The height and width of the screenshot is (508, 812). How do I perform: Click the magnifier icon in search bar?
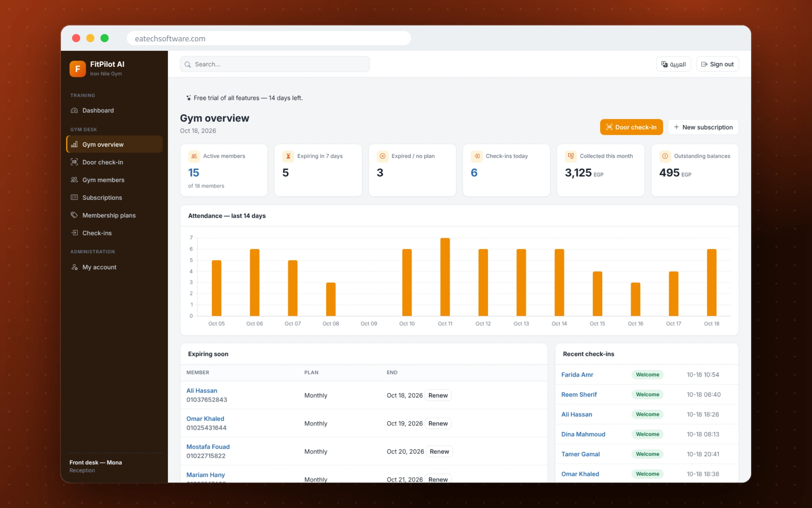[187, 64]
